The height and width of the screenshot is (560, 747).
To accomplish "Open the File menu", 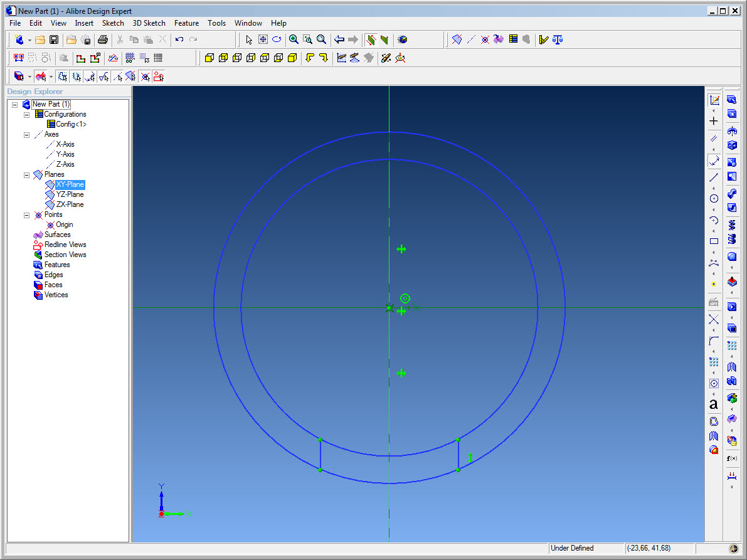I will point(15,23).
